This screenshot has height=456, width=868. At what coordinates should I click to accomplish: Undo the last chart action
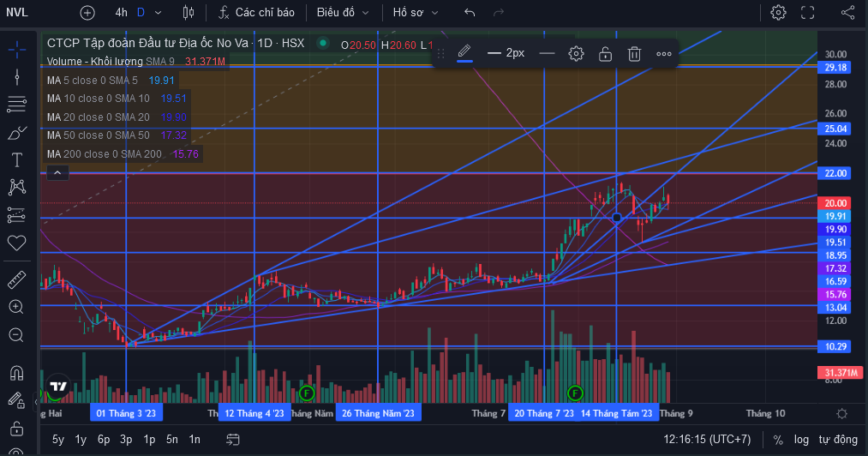470,13
